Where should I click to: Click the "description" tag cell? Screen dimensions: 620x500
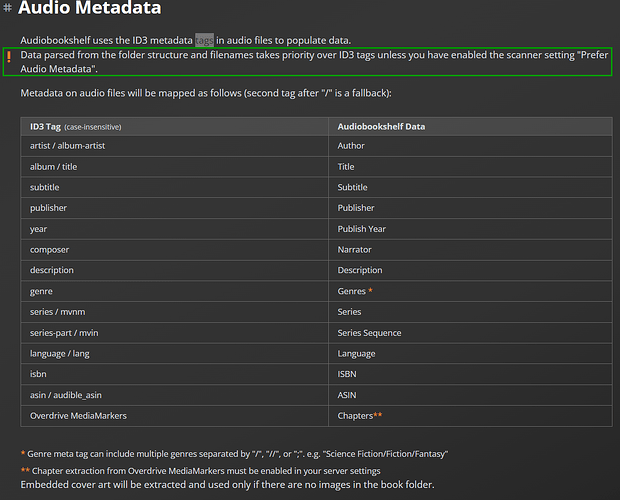[x=174, y=270]
